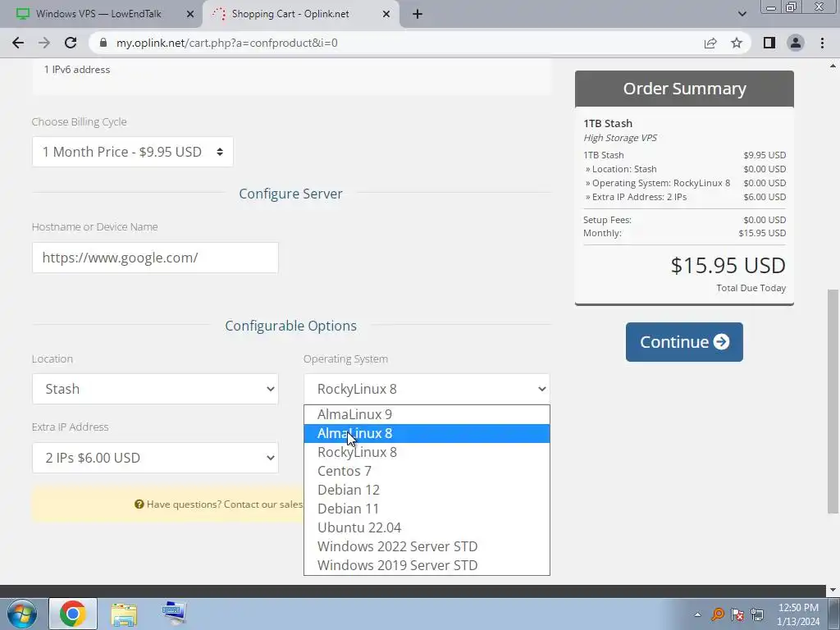Select Windows 2019 Server STD

pos(427,565)
